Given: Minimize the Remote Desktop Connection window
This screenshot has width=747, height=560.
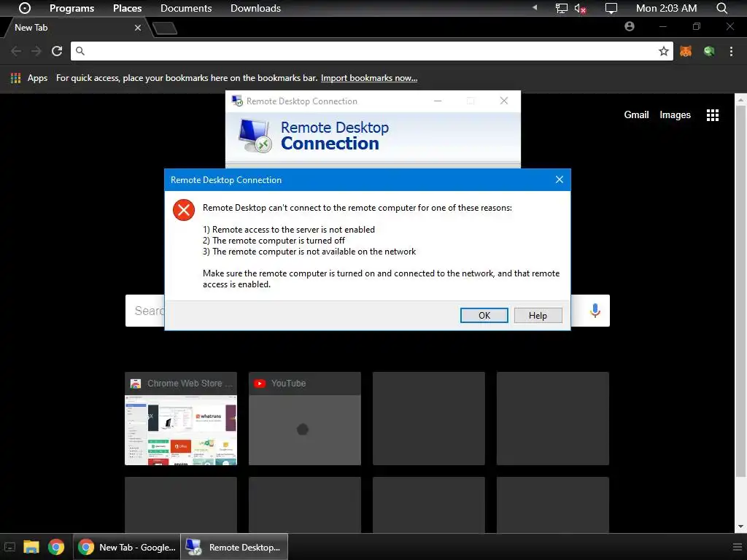Looking at the screenshot, I should [438, 101].
